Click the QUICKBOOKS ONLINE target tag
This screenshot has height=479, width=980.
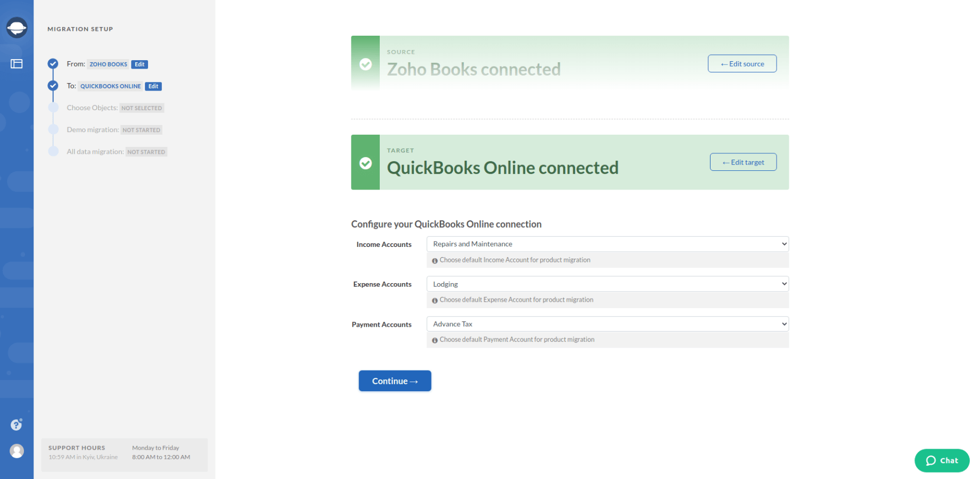point(111,86)
